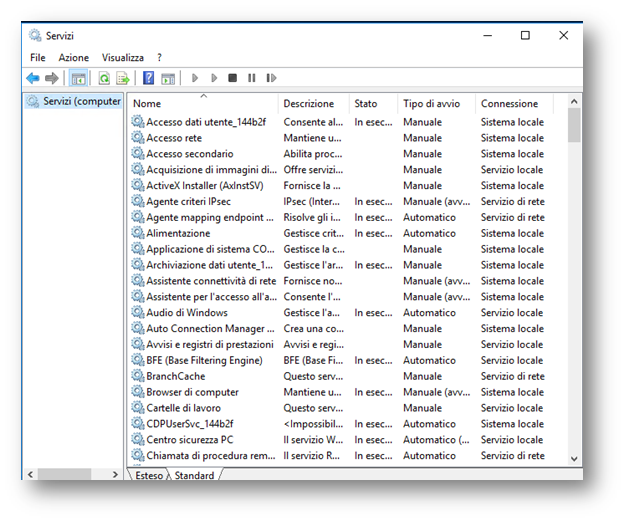Click gear icon of Accesso secondario
625x522 pixels.
[138, 153]
